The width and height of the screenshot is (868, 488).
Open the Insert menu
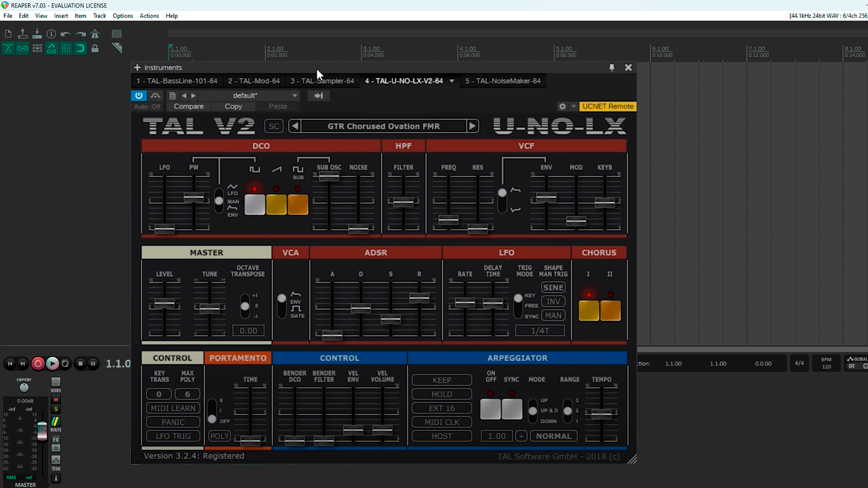(61, 16)
